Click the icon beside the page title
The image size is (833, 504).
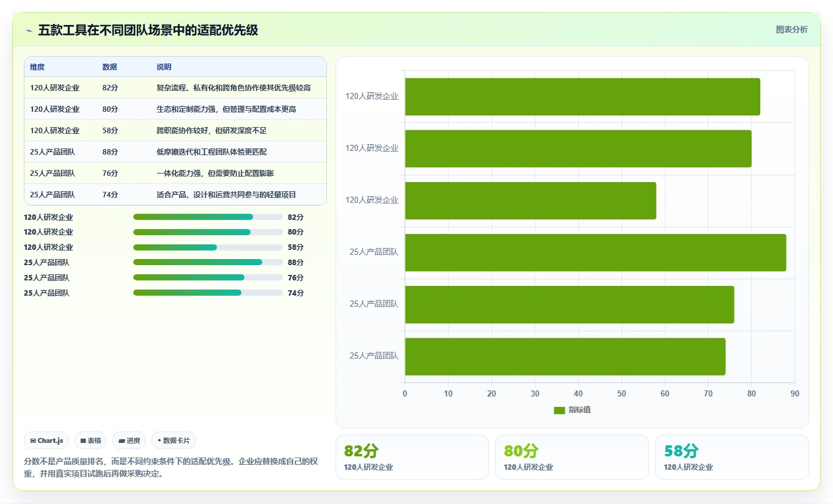click(x=29, y=31)
